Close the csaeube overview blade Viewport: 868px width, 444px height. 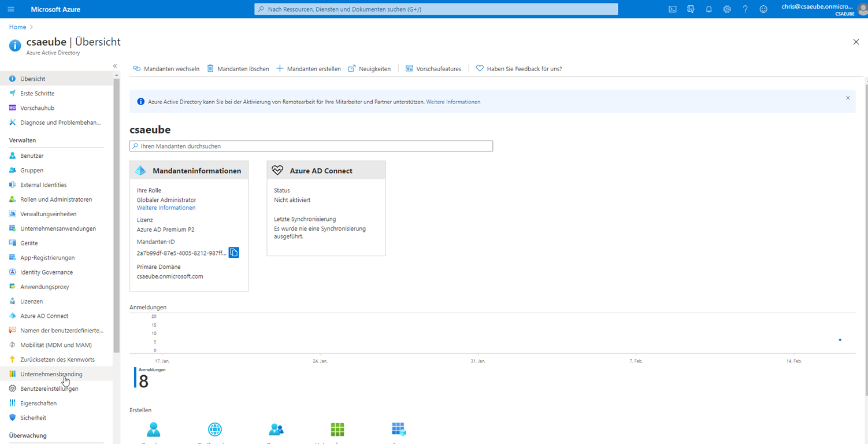[856, 42]
